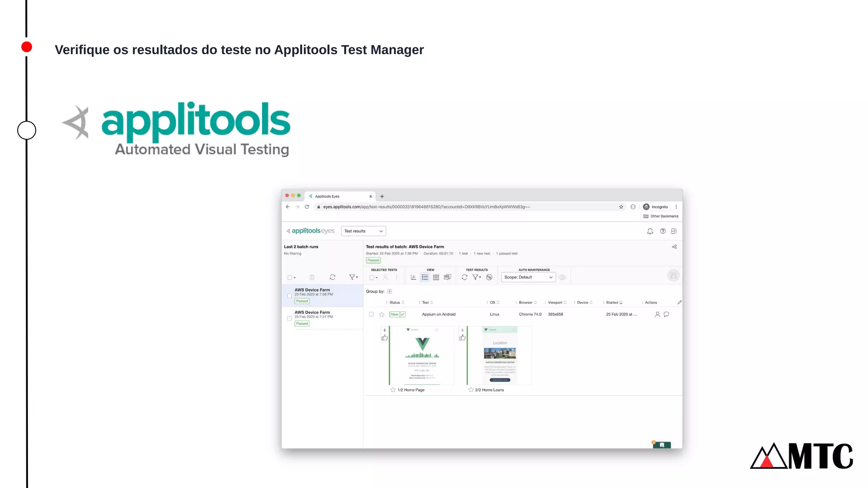Thumbs up the Home Page step
Image resolution: width=868 pixels, height=488 pixels.
[x=384, y=338]
